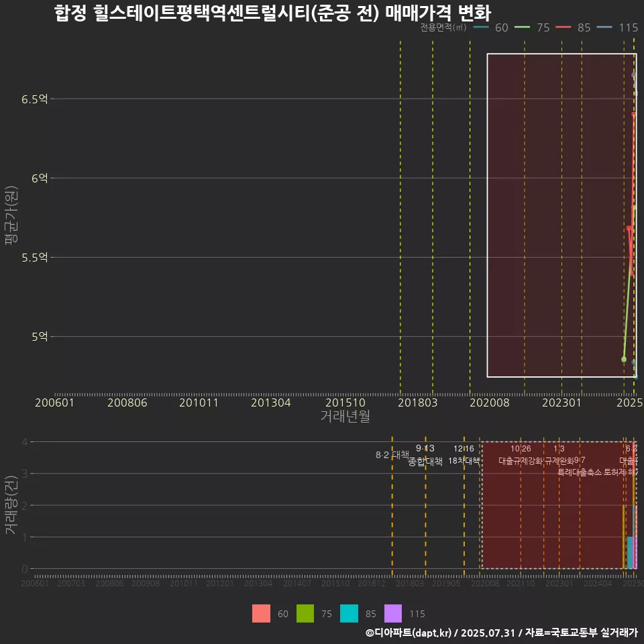This screenshot has width=644, height=644.
Task: Select the green 75 swatch in bar legend
Action: (x=305, y=613)
